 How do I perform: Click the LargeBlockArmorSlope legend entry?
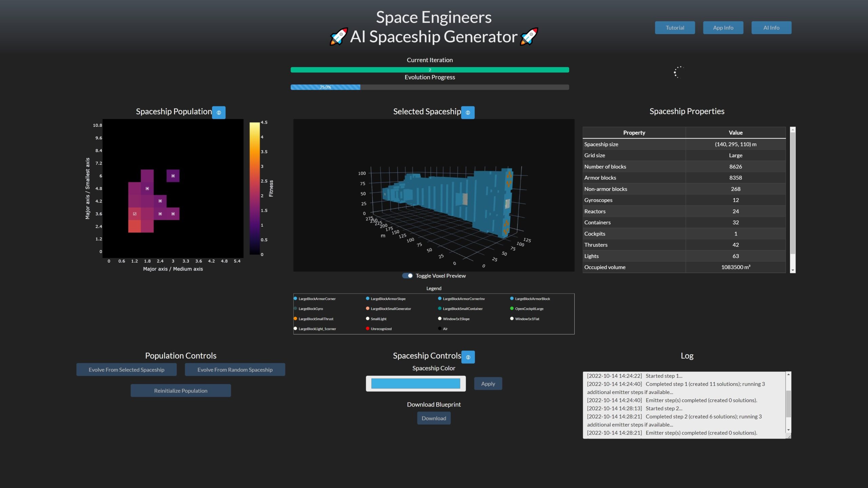tap(386, 299)
